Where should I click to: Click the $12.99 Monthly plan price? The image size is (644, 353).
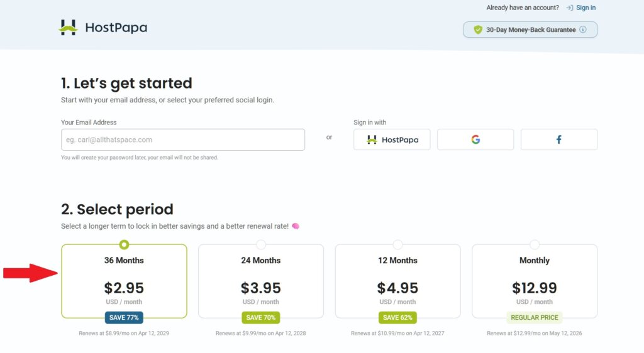(535, 288)
